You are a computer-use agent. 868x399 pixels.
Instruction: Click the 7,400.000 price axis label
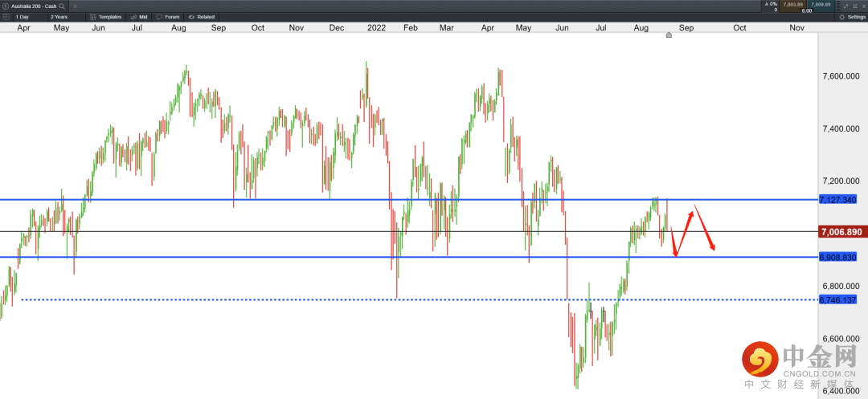tap(841, 128)
